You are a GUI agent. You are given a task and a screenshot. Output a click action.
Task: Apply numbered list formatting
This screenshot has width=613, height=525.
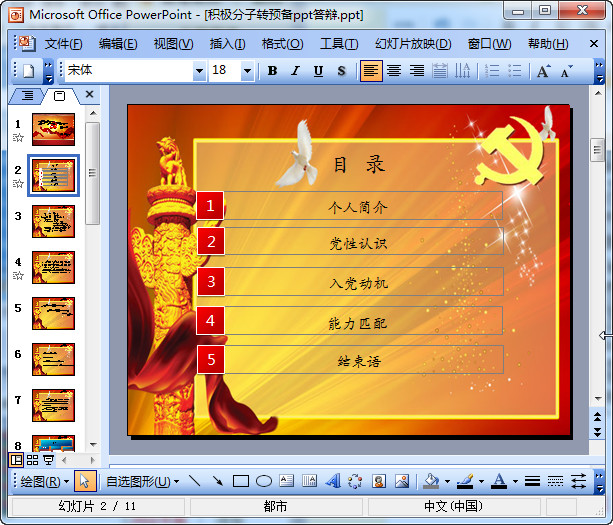pyautogui.click(x=492, y=71)
